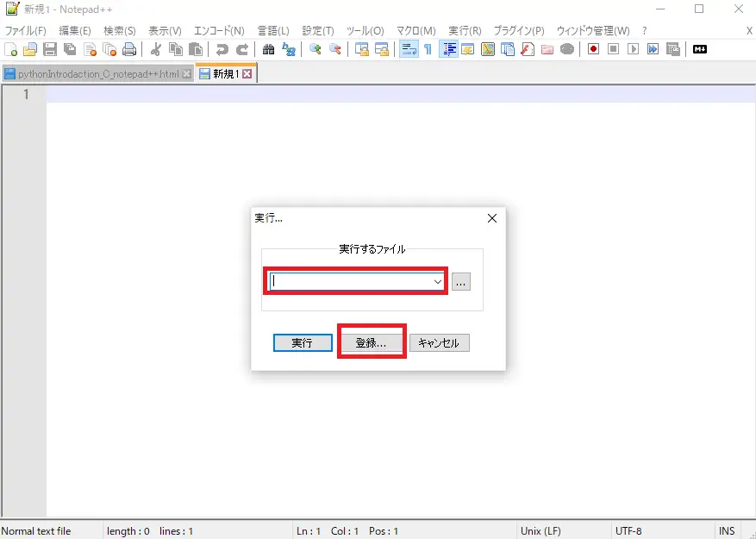
Task: Open the ツール(O) menu
Action: click(365, 31)
